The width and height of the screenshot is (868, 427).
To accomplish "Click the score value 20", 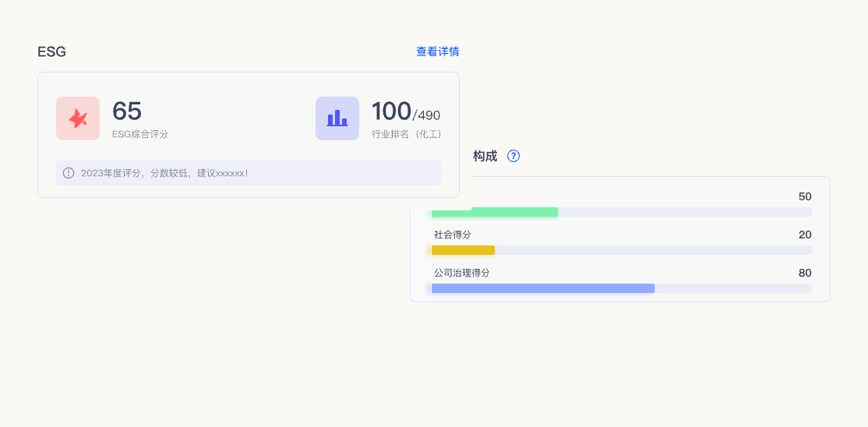I will [805, 235].
